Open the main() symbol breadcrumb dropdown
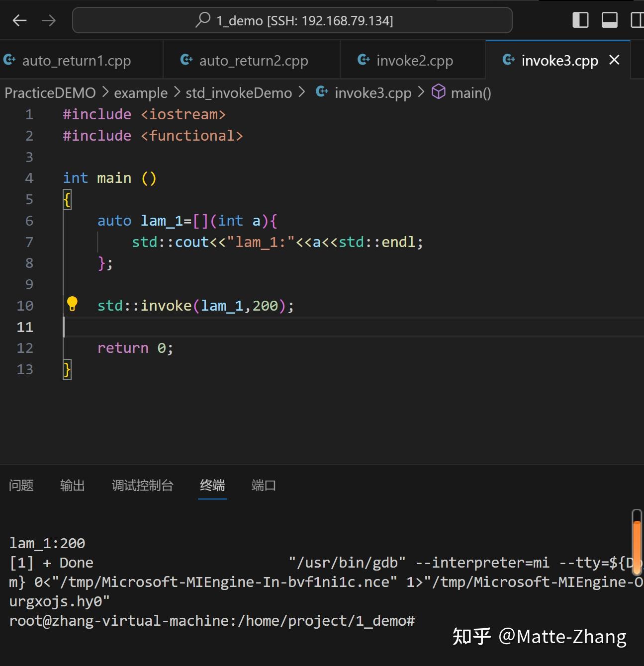The image size is (644, 666). point(470,92)
